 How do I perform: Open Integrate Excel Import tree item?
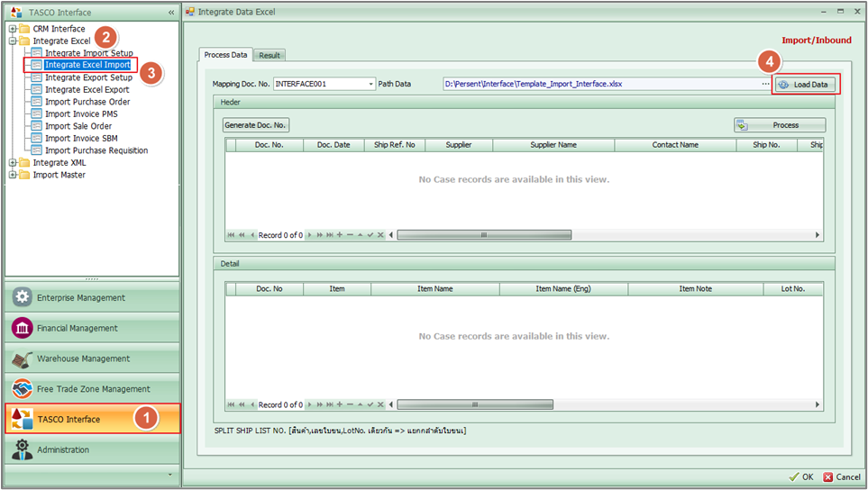[87, 66]
